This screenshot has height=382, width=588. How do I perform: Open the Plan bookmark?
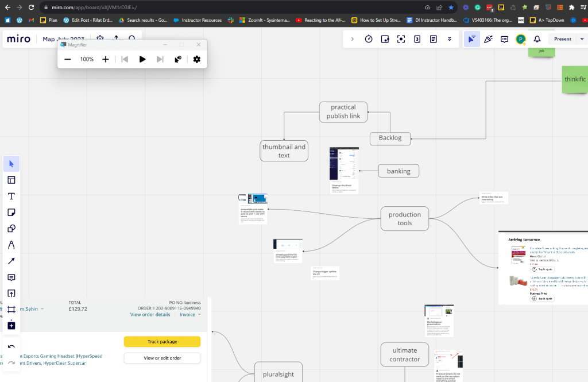pos(49,20)
